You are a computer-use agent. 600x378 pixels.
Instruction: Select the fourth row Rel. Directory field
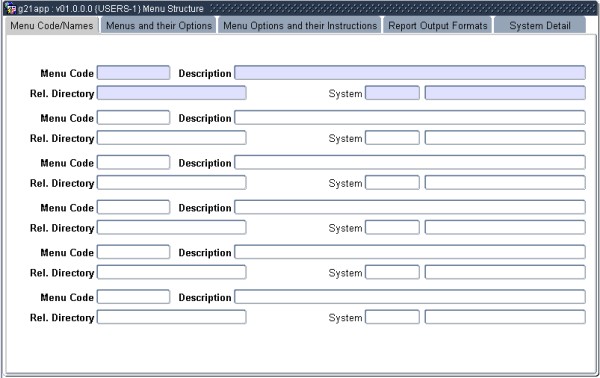pyautogui.click(x=171, y=227)
